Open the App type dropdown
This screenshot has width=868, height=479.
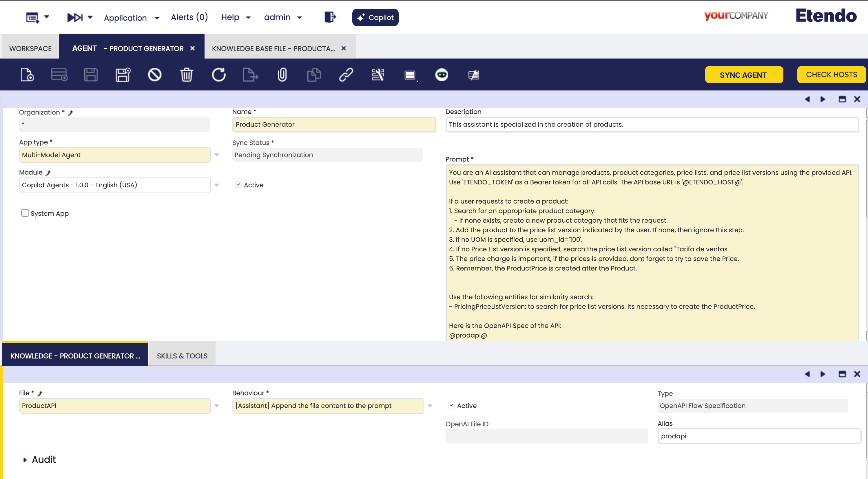(x=217, y=155)
